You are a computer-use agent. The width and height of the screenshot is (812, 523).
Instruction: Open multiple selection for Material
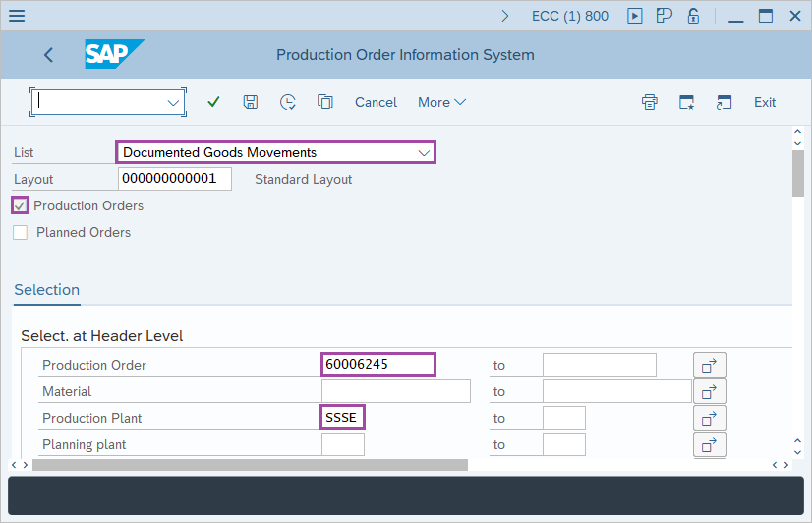(x=710, y=391)
